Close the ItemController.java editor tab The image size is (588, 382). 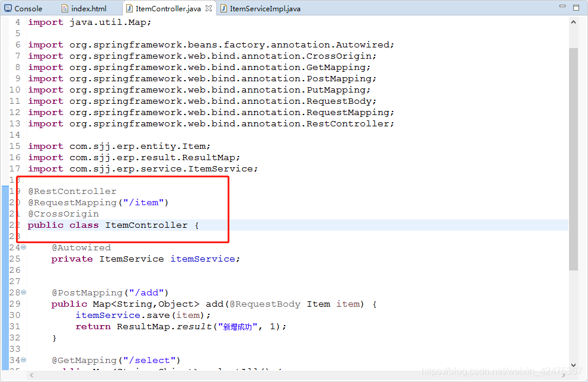(x=209, y=8)
